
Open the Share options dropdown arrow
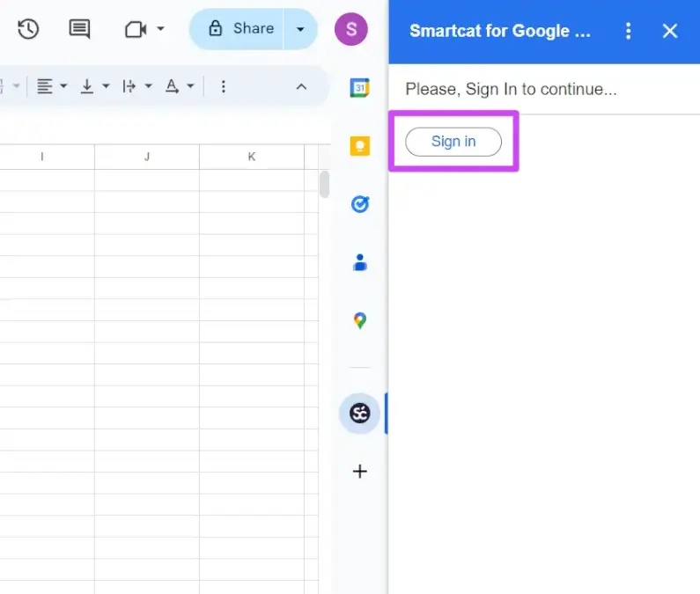tap(300, 29)
